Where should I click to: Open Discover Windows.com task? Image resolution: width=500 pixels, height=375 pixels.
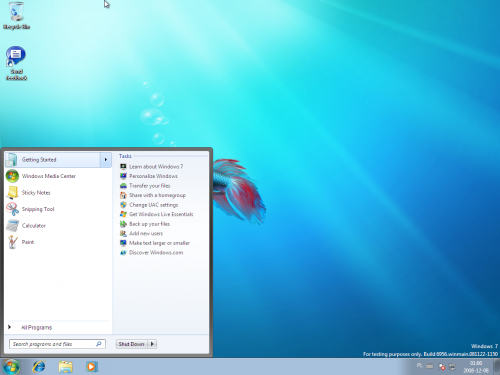[156, 253]
